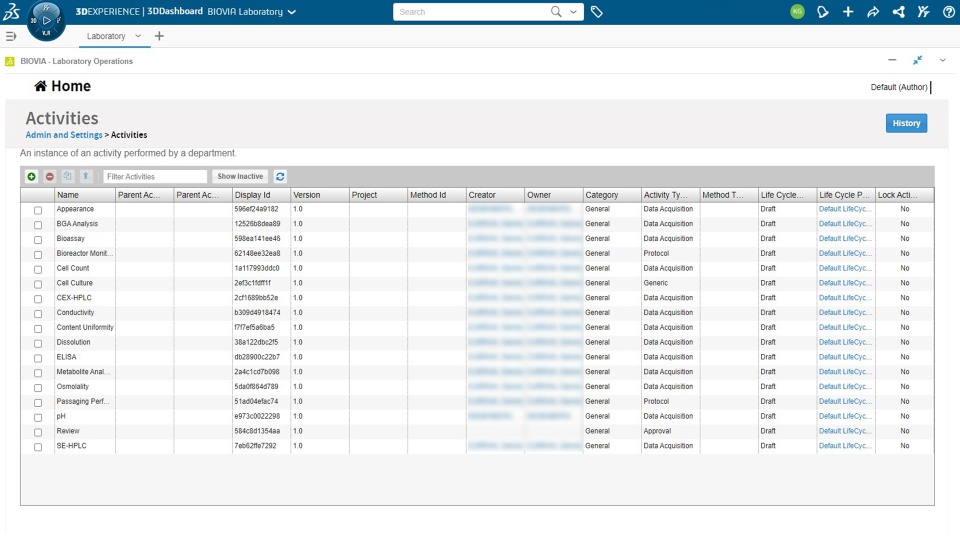
Task: Add a new dashboard tab with plus
Action: pos(159,36)
